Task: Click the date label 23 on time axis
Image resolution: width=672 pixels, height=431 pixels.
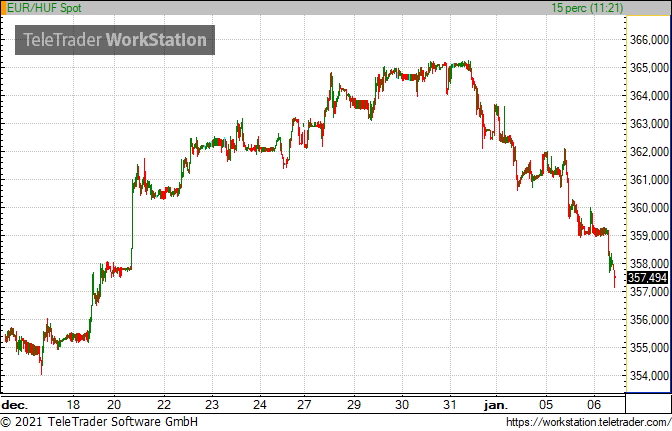Action: pyautogui.click(x=212, y=405)
